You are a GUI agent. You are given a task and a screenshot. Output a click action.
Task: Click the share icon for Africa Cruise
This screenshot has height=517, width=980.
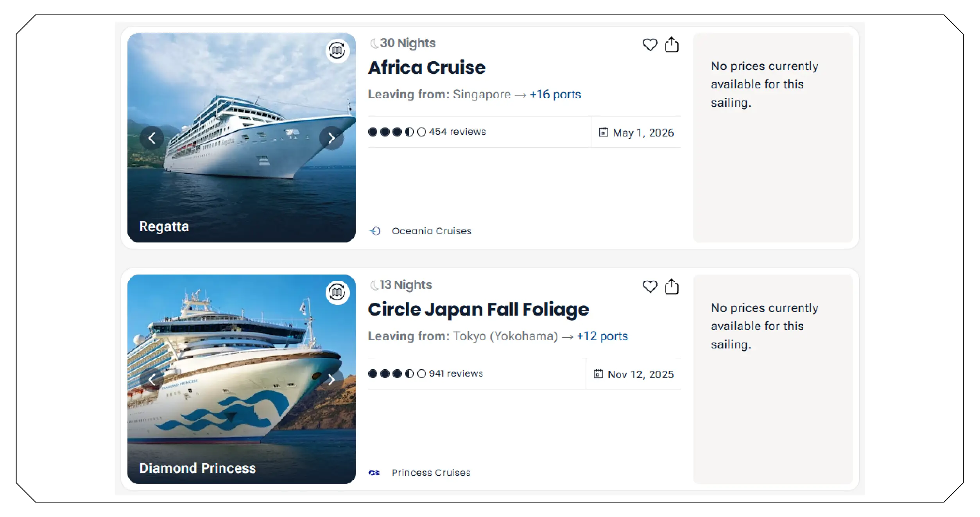672,44
